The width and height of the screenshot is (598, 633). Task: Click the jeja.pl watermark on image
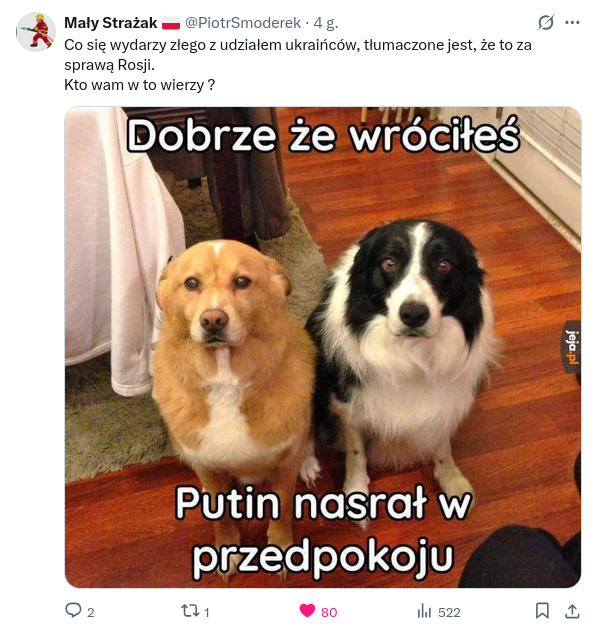[572, 347]
